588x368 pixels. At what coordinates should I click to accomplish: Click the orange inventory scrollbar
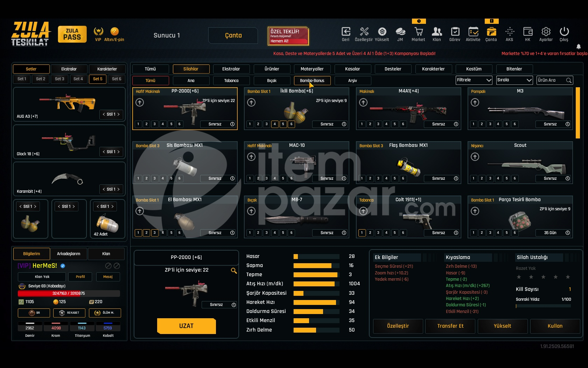(578, 113)
